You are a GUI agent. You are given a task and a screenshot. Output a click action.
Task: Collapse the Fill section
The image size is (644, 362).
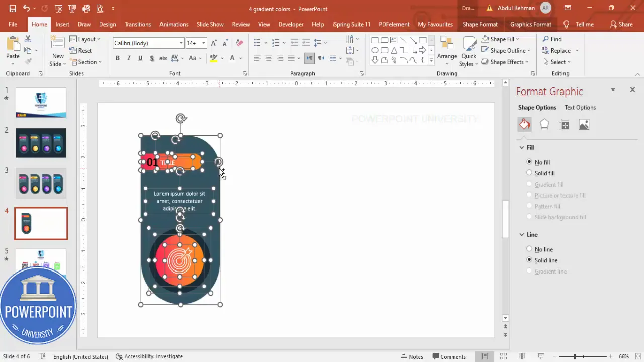[522, 147]
